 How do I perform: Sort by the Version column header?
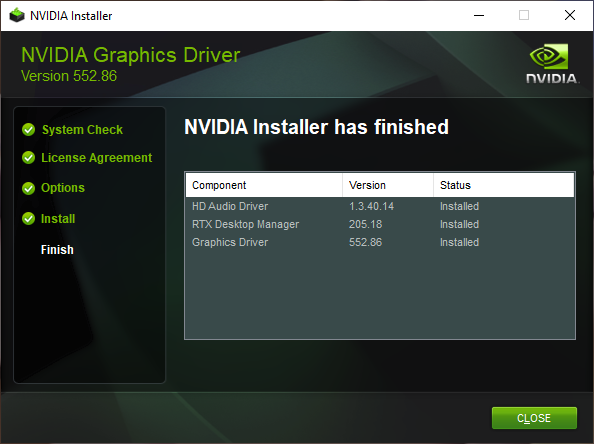pos(388,185)
